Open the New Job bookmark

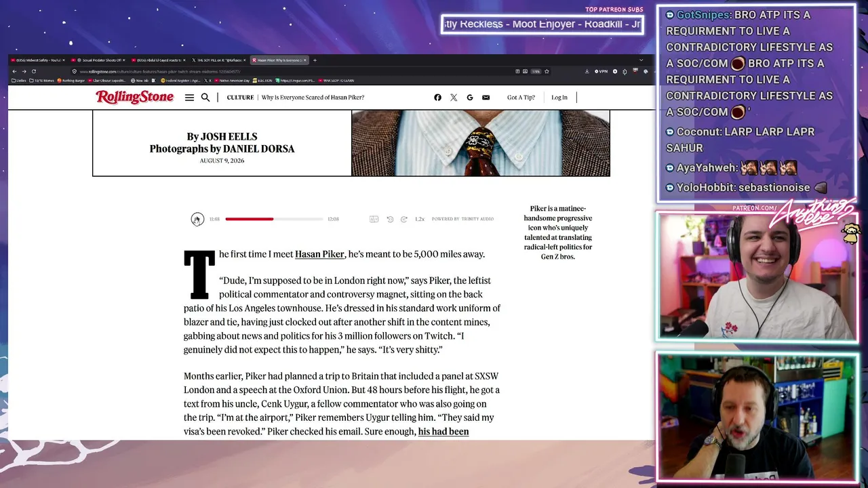[140, 81]
